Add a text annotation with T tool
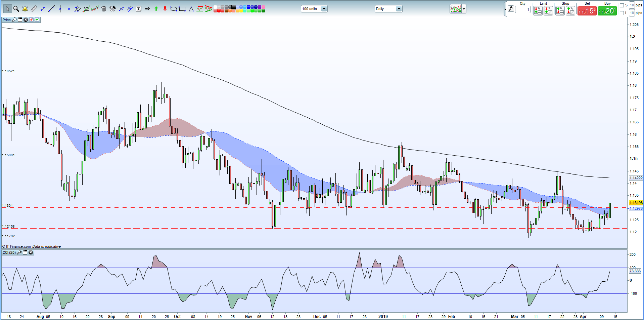 pos(139,9)
